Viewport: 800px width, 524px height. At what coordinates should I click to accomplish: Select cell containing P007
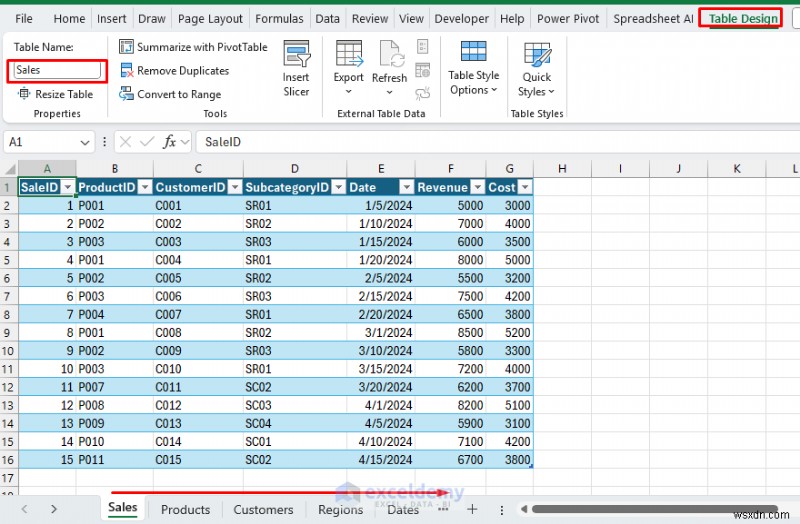point(114,387)
